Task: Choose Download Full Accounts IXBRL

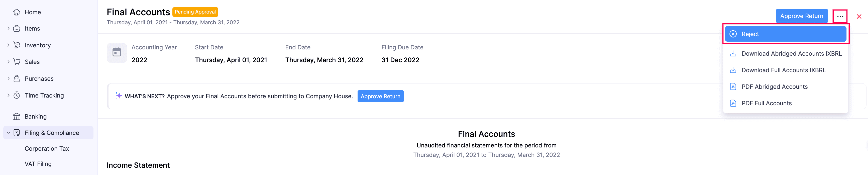Action: 783,70
